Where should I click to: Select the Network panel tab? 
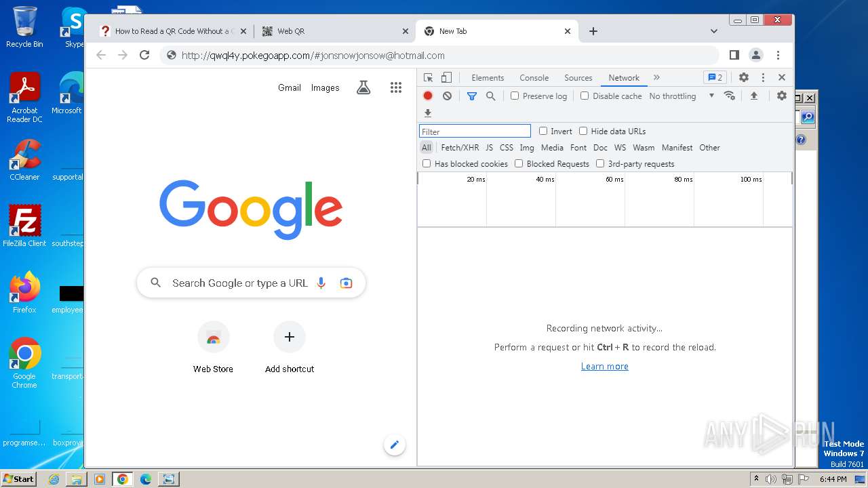click(624, 77)
